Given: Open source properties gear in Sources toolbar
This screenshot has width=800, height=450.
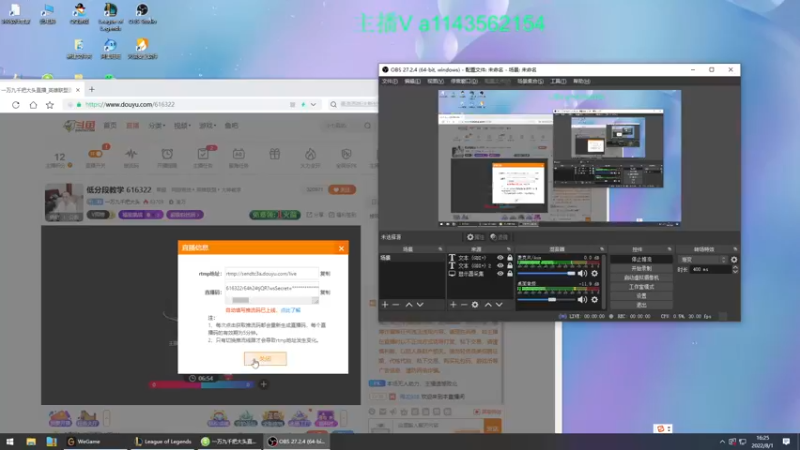Looking at the screenshot, I should coord(475,305).
